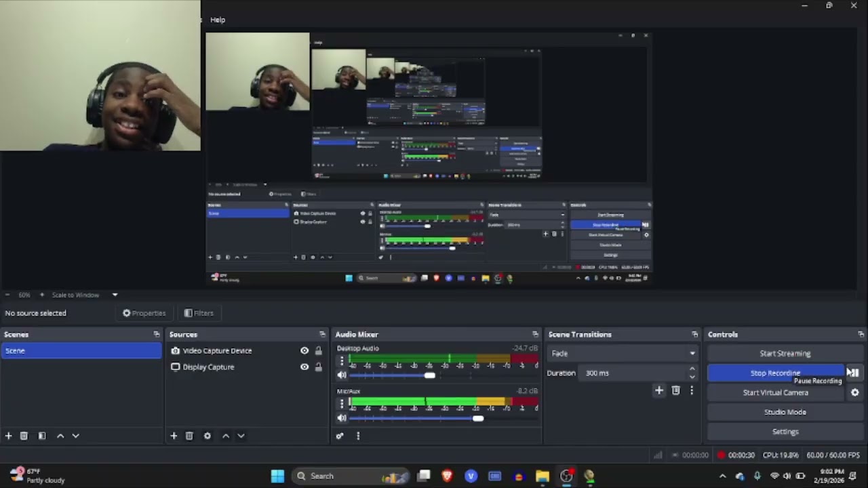Undock the Controls panel
The height and width of the screenshot is (488, 868).
click(861, 334)
